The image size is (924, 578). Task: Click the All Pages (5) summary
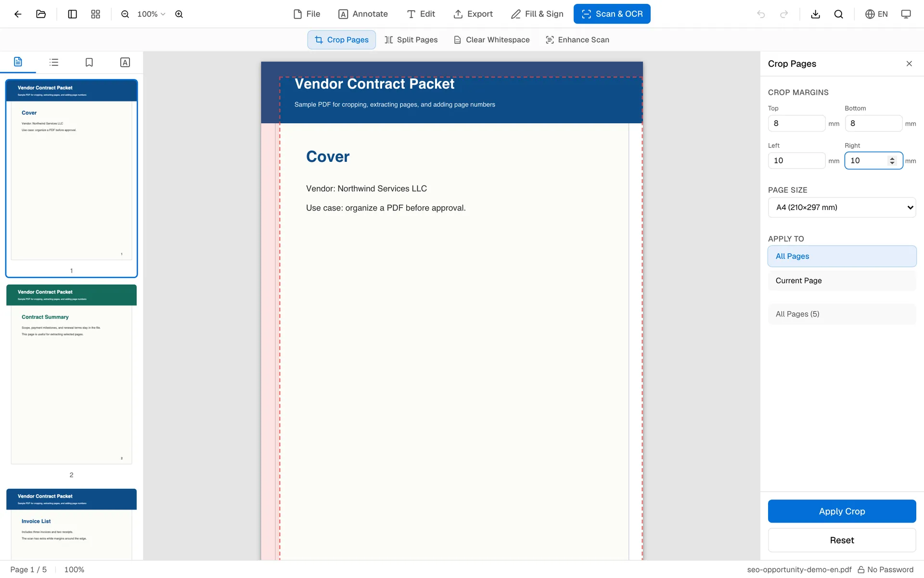[x=842, y=314]
